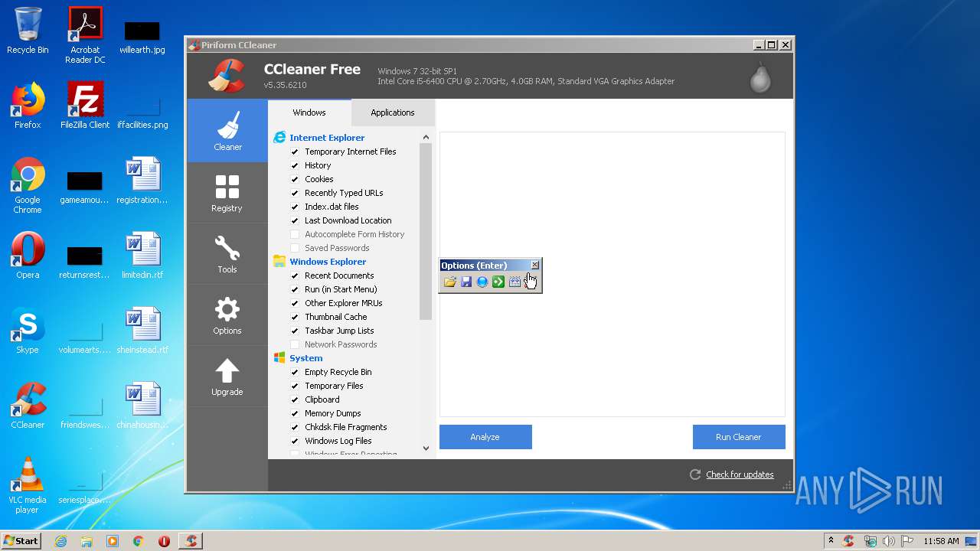Select VLC media player desktop shortcut
The width and height of the screenshot is (980, 551).
point(28,485)
